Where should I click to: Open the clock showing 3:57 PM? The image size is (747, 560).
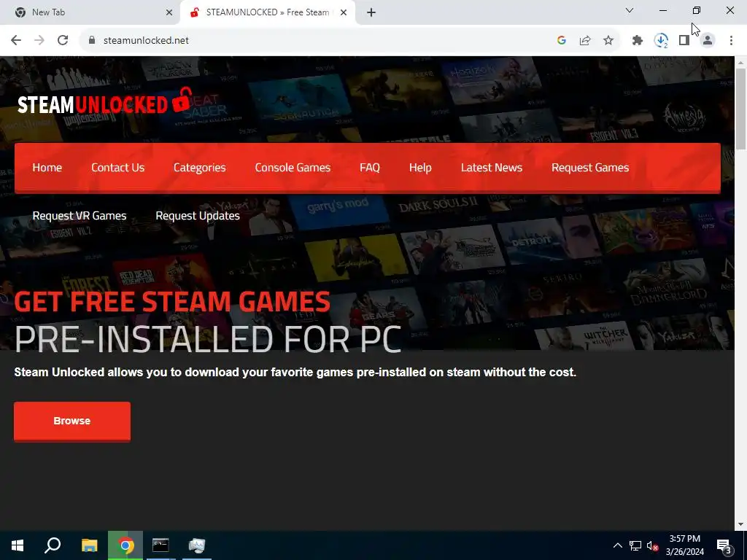[x=685, y=545]
